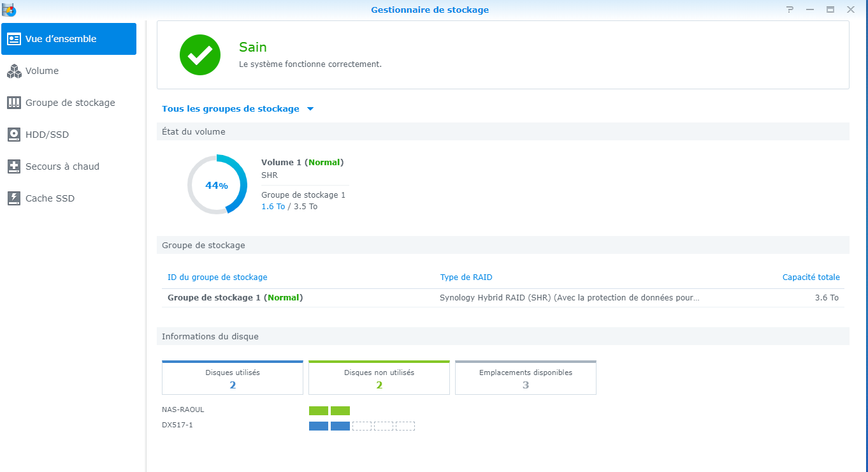Click first green disk slot of NAS-RAOUL
868x472 pixels.
[x=319, y=411]
